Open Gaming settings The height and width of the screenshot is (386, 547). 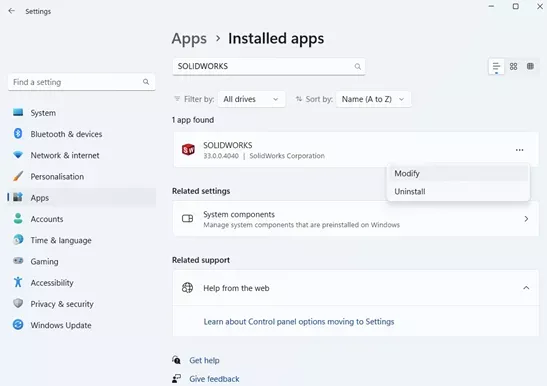(81, 261)
